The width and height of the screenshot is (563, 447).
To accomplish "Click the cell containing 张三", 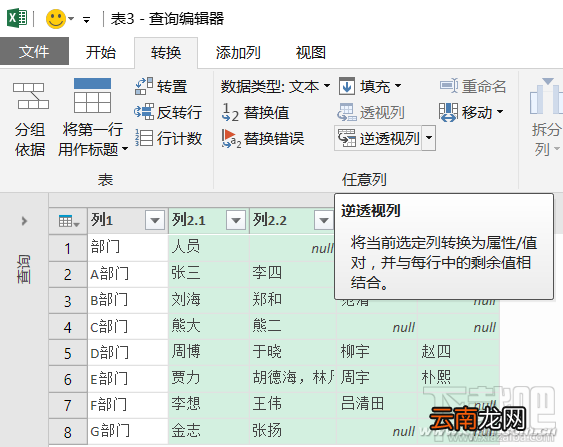I will point(209,274).
